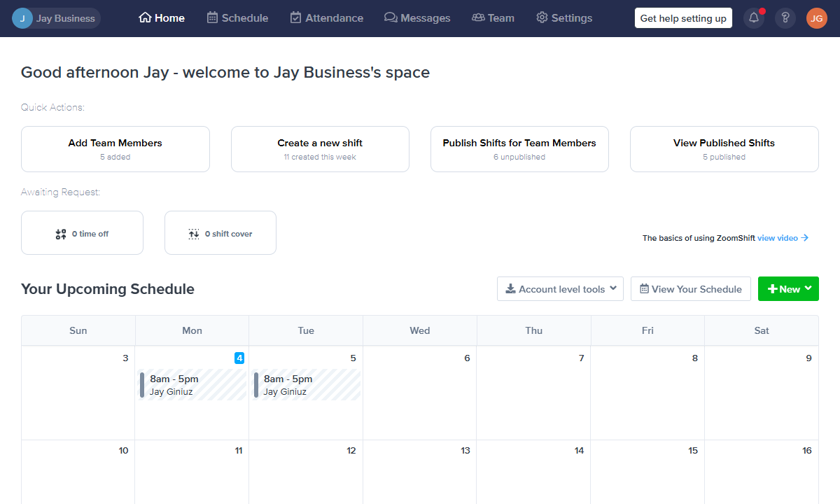The image size is (840, 504).
Task: Open the JG user avatar menu
Action: (x=817, y=18)
